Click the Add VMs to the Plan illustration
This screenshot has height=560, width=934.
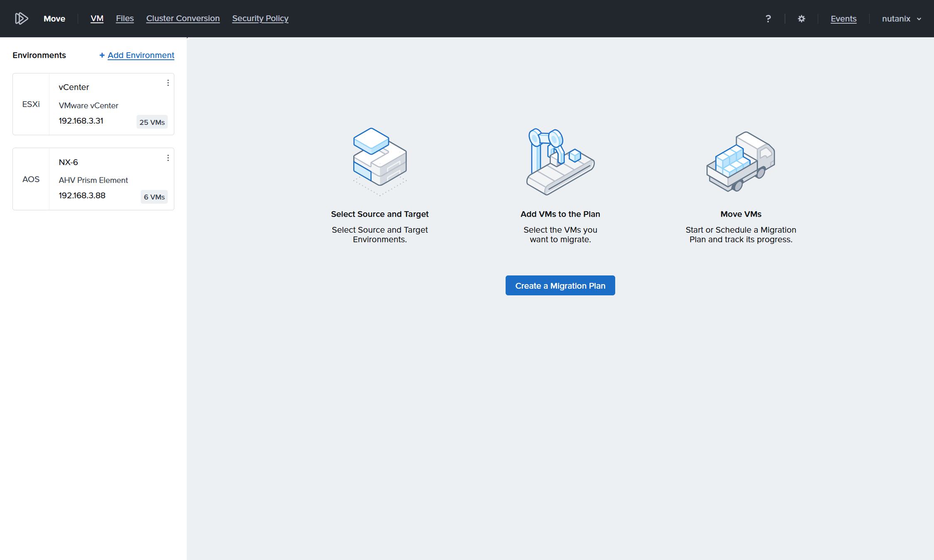pyautogui.click(x=560, y=162)
